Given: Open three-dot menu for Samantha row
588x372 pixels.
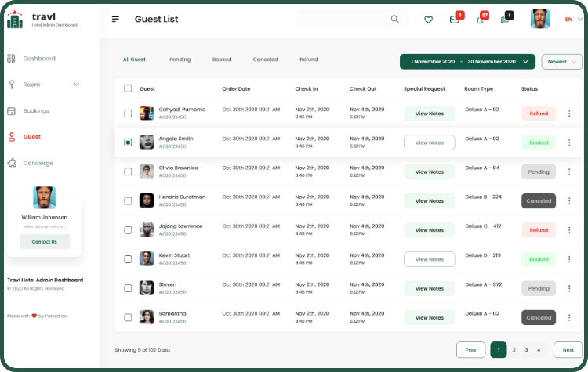Looking at the screenshot, I should click(x=569, y=318).
